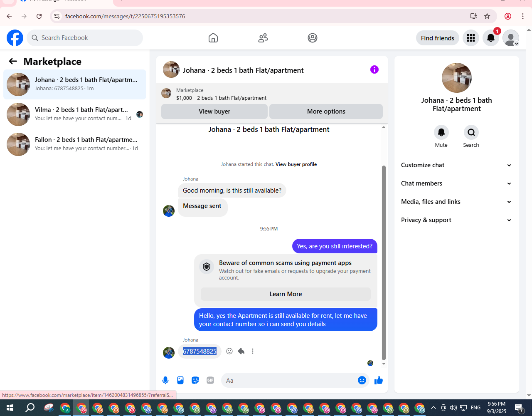Click the message Good morning, is this still available?

coord(232,191)
